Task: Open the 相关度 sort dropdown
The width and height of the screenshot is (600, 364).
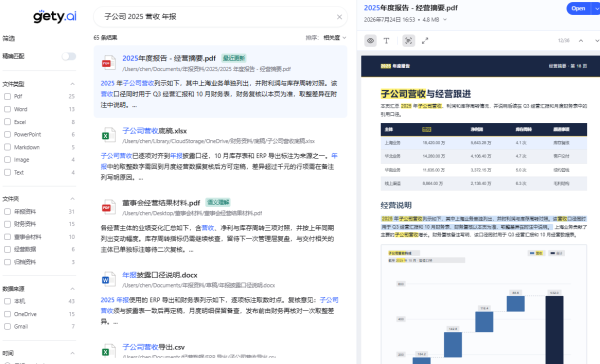Action: click(x=335, y=38)
